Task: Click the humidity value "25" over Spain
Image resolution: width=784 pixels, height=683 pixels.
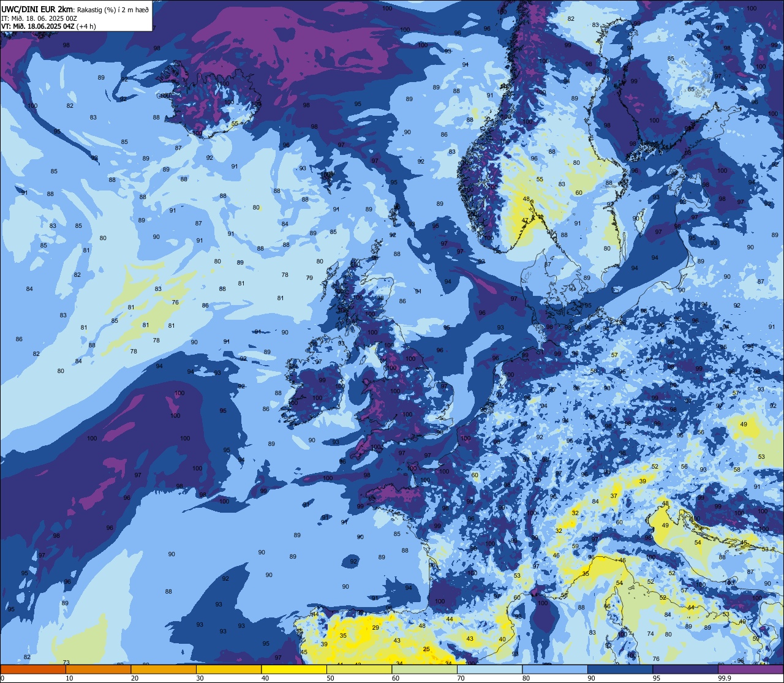Action: pyautogui.click(x=426, y=649)
